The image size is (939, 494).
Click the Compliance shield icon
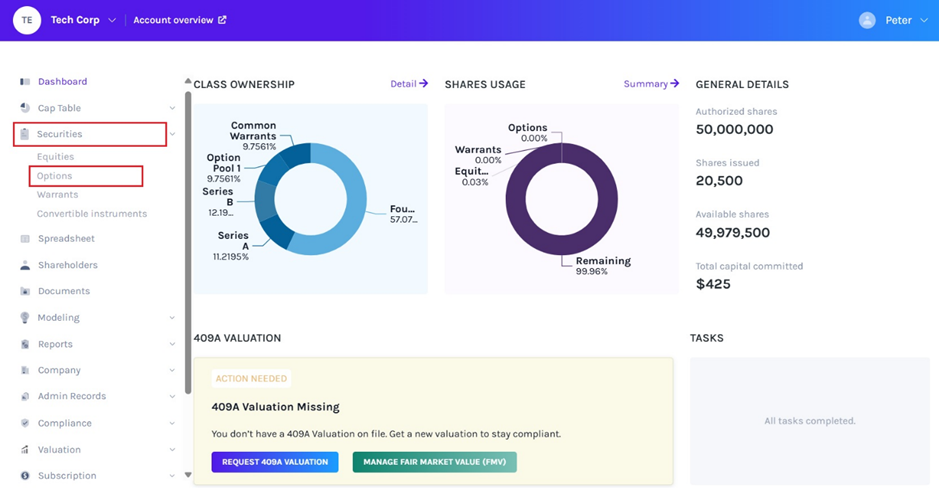point(25,423)
